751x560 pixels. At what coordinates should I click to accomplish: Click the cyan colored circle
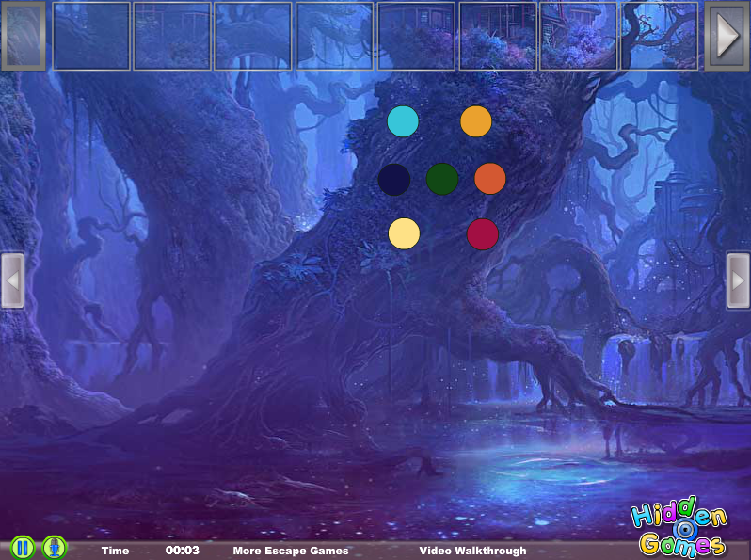pos(403,121)
